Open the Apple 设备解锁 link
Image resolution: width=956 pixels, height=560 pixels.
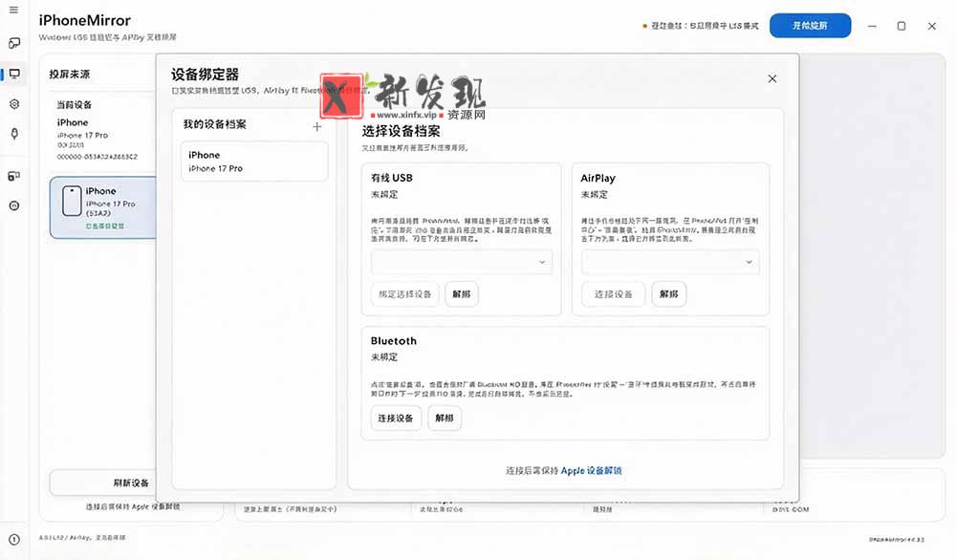tap(592, 470)
